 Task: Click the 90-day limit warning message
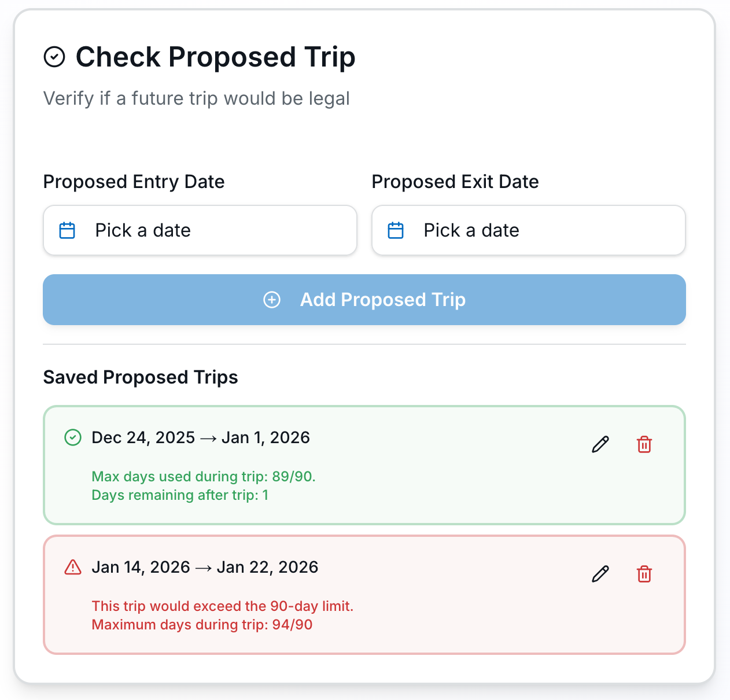pos(223,606)
